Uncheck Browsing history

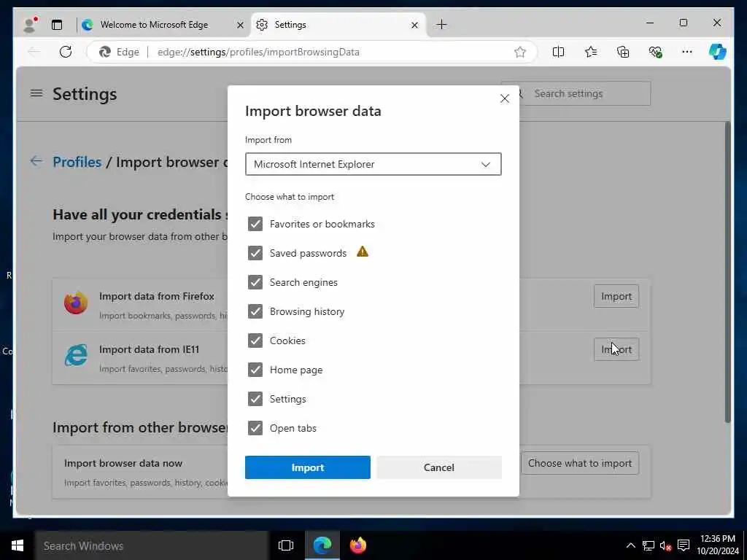tap(255, 311)
